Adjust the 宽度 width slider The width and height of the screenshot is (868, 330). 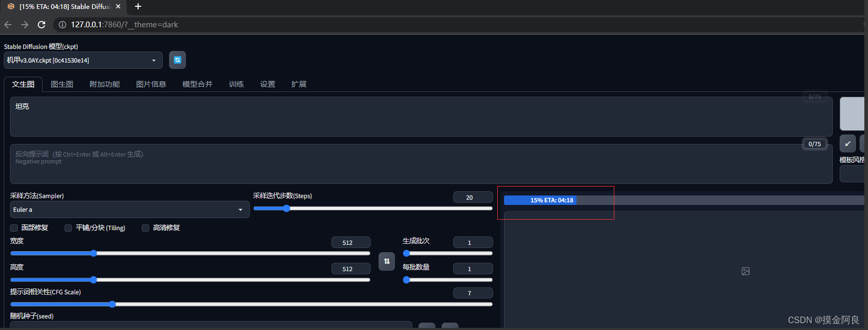[190, 253]
